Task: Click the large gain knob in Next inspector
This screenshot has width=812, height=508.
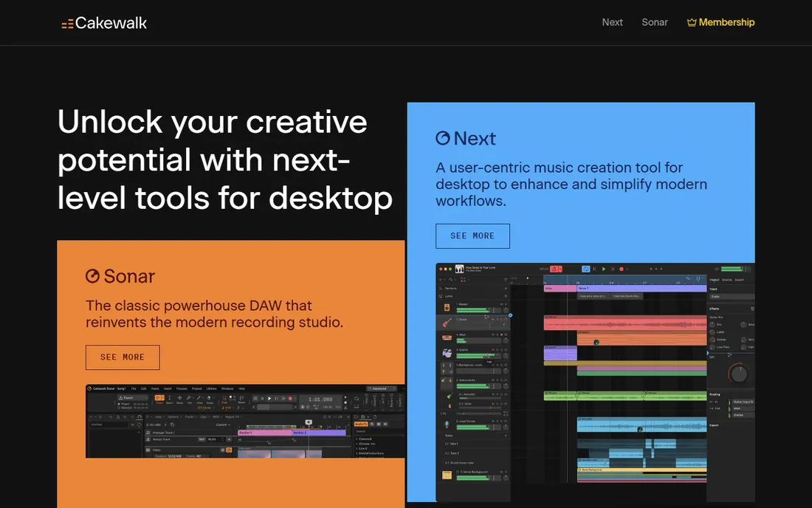Action: pos(739,374)
